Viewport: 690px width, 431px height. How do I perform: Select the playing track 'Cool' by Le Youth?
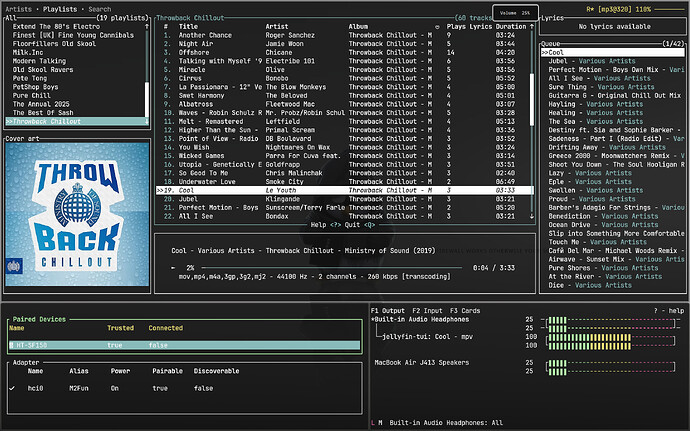click(x=345, y=190)
